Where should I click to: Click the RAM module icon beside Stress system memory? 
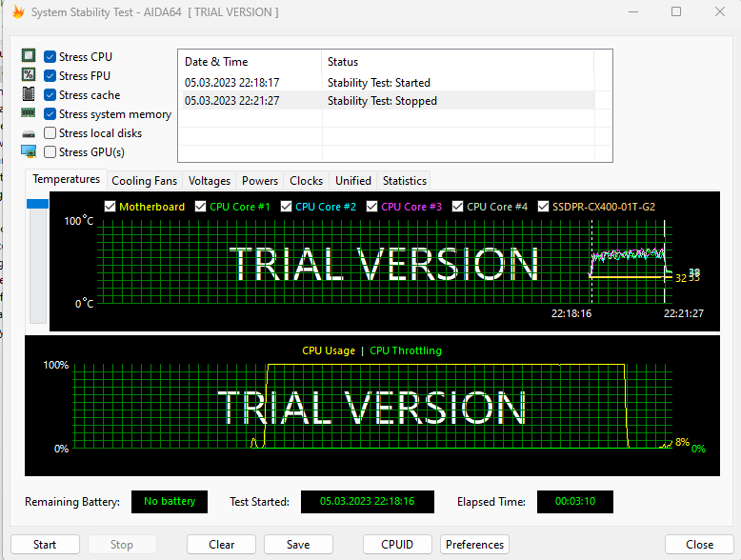[29, 113]
